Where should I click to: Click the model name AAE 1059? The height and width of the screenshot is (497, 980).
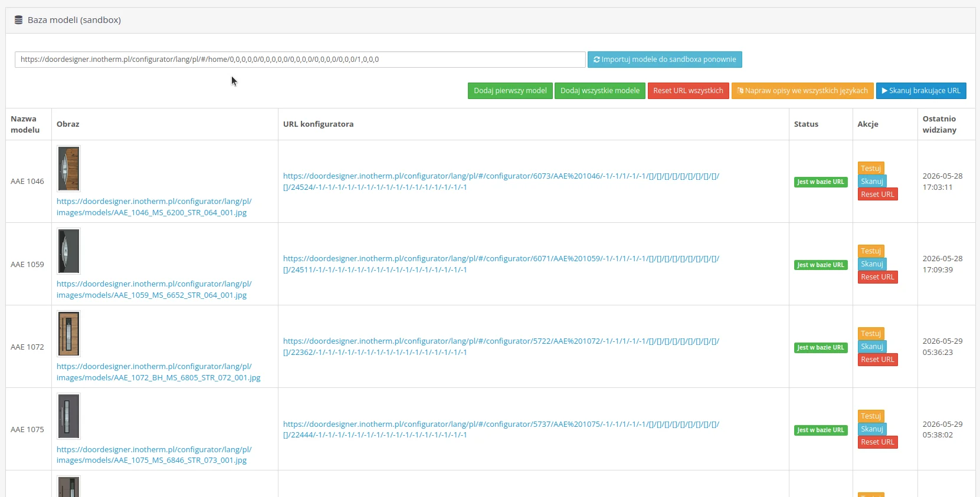point(27,264)
